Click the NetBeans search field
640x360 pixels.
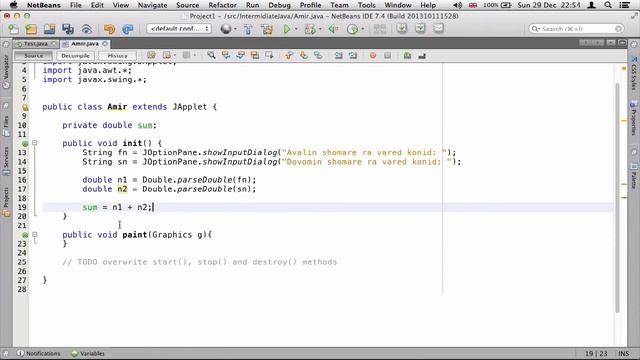point(576,29)
